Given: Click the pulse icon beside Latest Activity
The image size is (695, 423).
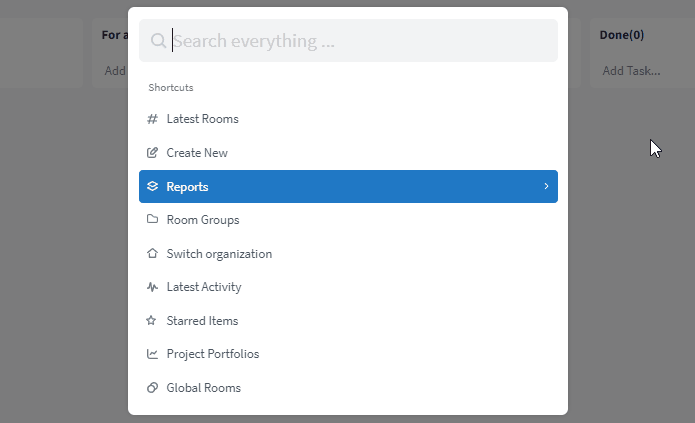Looking at the screenshot, I should [x=152, y=287].
